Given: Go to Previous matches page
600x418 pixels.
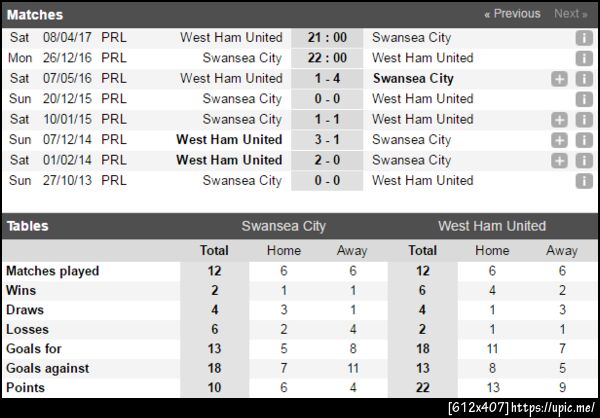Looking at the screenshot, I should [x=512, y=14].
